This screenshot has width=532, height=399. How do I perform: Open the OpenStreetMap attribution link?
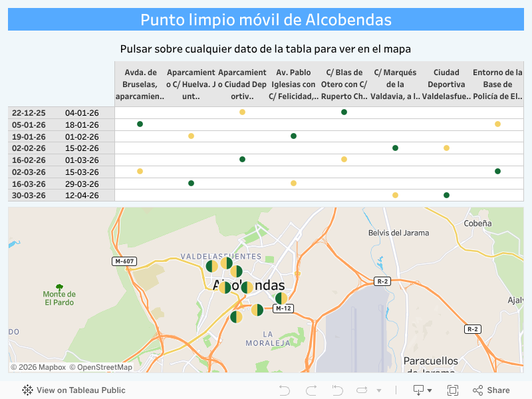pyautogui.click(x=100, y=367)
